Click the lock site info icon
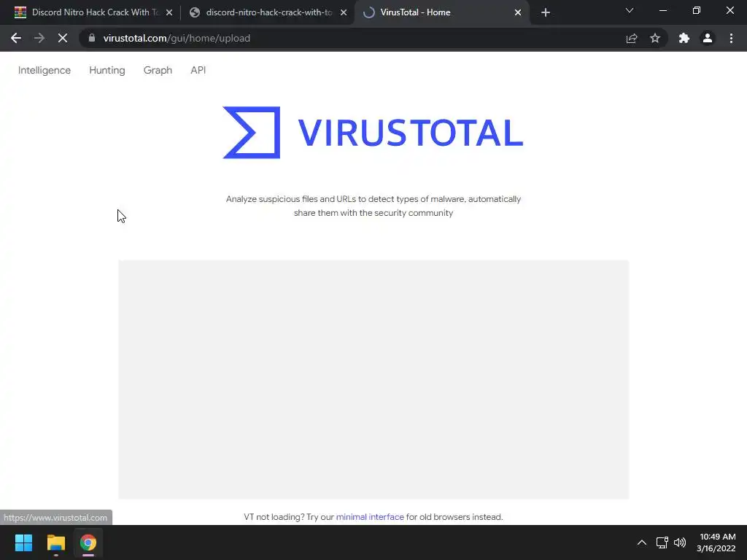 coord(92,38)
